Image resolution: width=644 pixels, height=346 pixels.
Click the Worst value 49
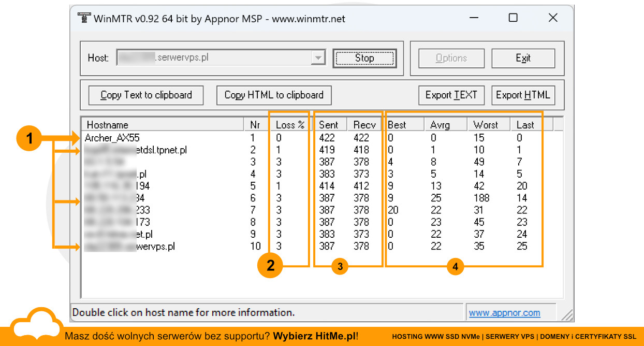click(479, 162)
